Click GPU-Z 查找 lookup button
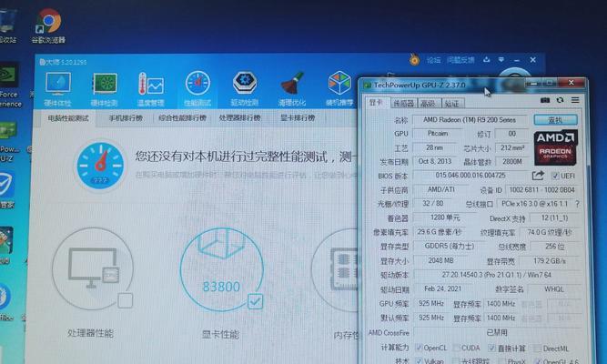This screenshot has height=364, width=607. coord(555,119)
